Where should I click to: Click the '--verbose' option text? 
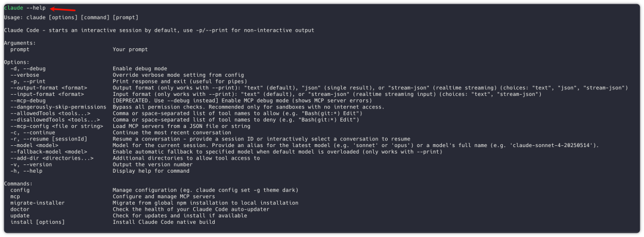pos(24,75)
